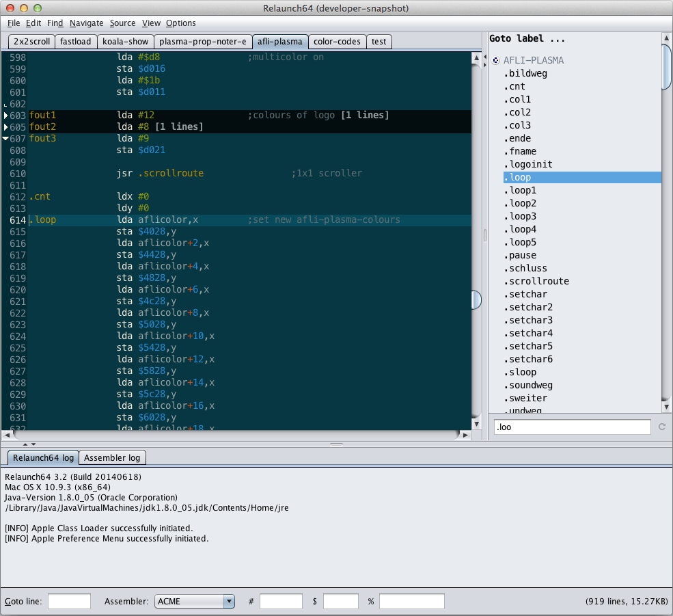
Task: Open the Source menu
Action: [122, 23]
